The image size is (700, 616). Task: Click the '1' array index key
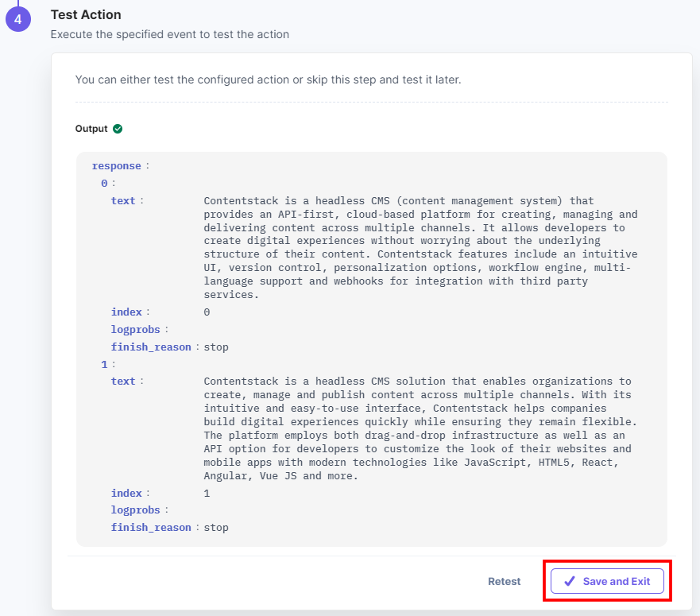tap(104, 364)
